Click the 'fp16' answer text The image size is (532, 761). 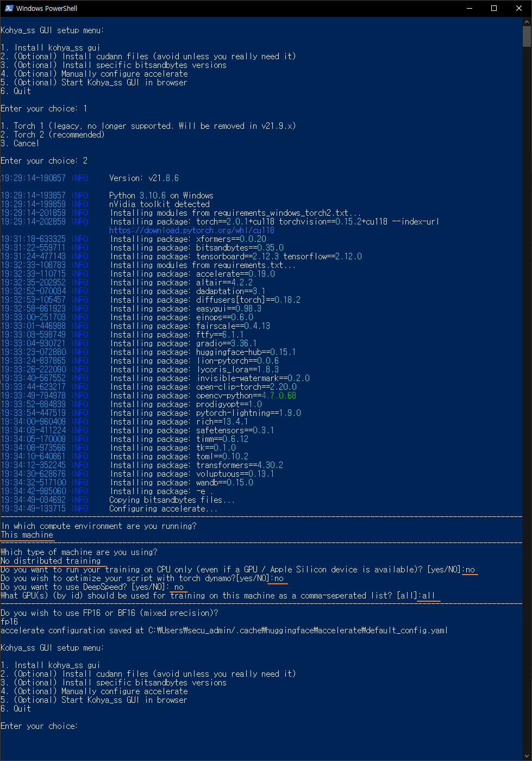tap(9, 622)
